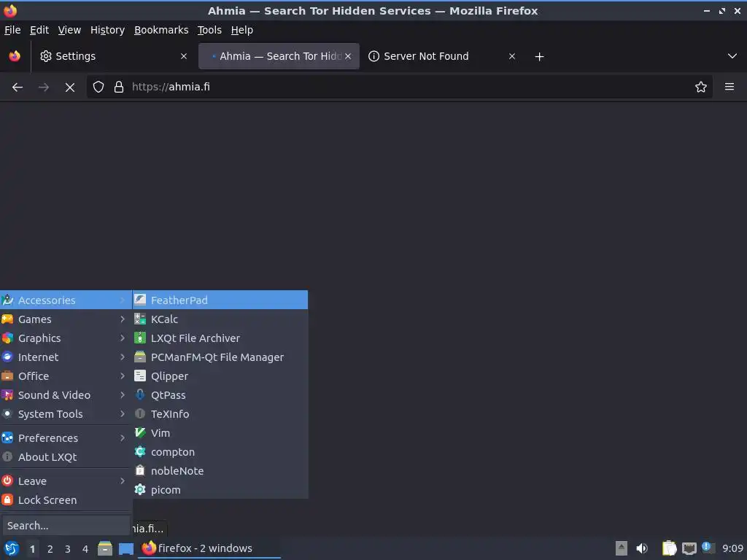Image resolution: width=747 pixels, height=560 pixels.
Task: Open a new tab with plus button
Action: (x=539, y=57)
